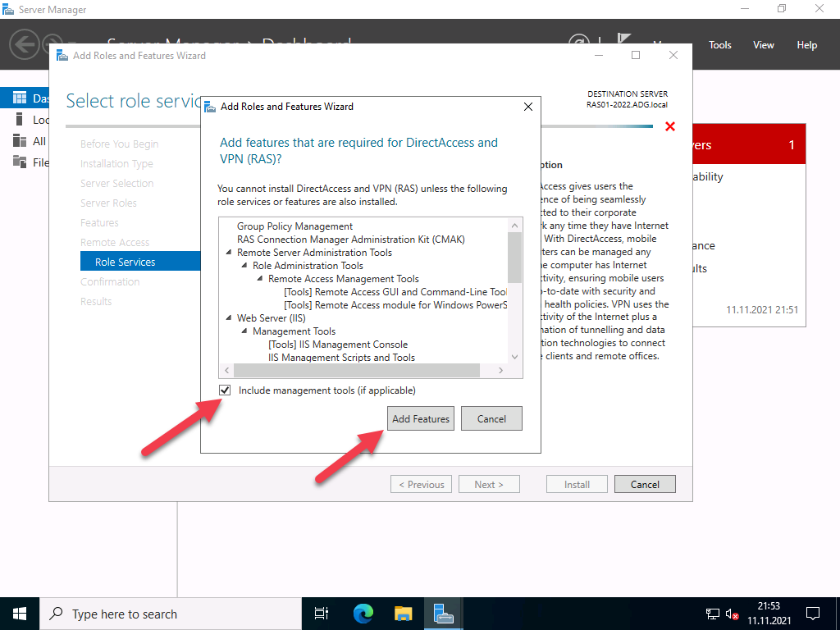The width and height of the screenshot is (840, 630).
Task: Go to the Installation Type step
Action: (116, 164)
